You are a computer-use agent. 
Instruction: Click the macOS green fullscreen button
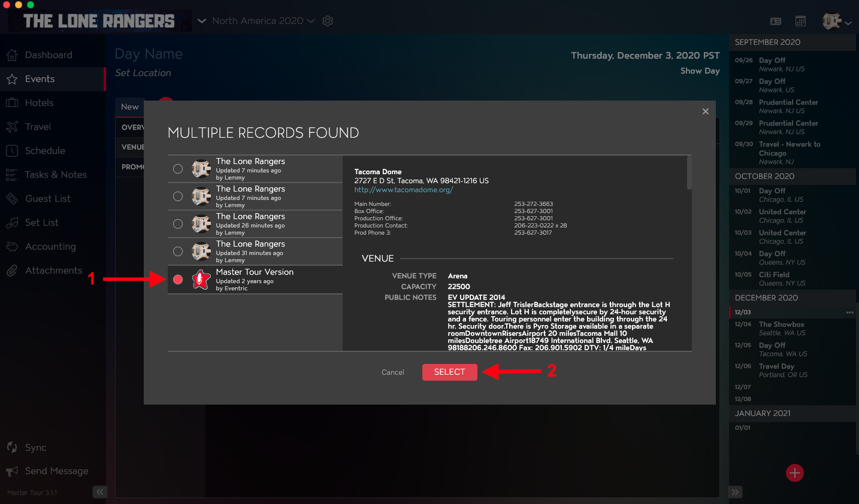31,4
